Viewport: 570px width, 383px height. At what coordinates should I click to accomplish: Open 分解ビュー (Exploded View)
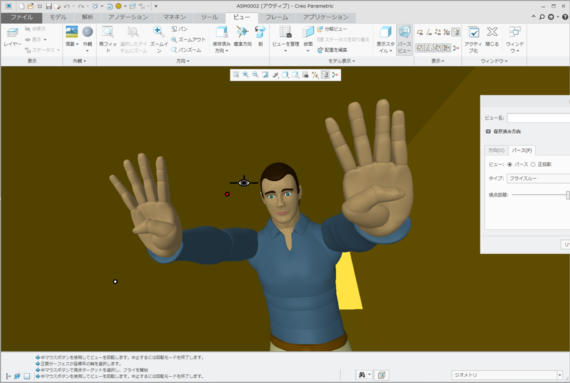[x=332, y=29]
